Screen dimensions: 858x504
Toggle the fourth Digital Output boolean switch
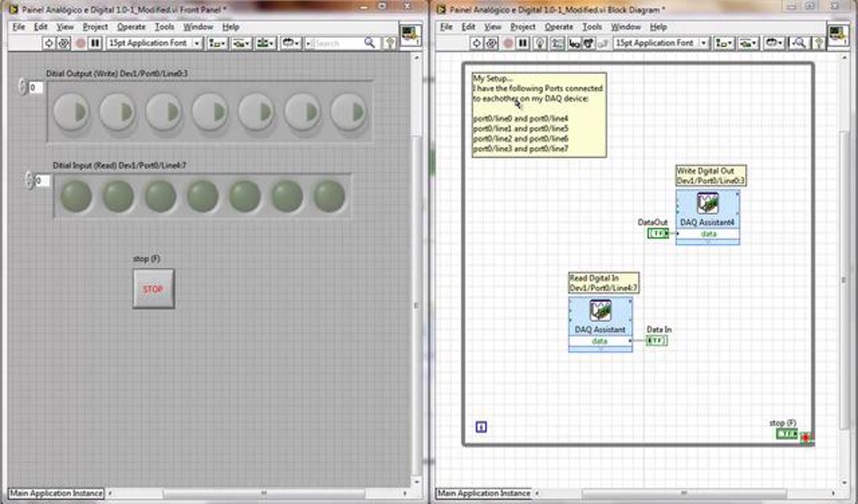coord(210,112)
